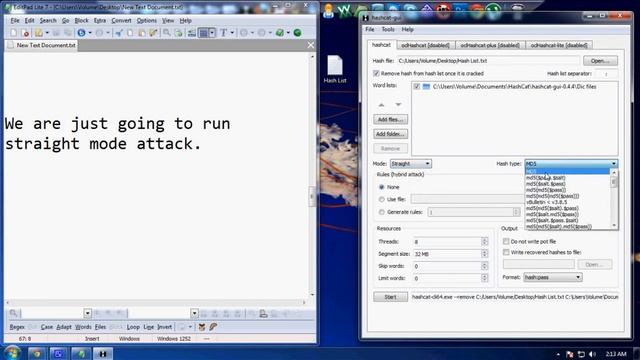
Task: Click the EditPad vertical scrollbar down arrow
Action: [312, 294]
